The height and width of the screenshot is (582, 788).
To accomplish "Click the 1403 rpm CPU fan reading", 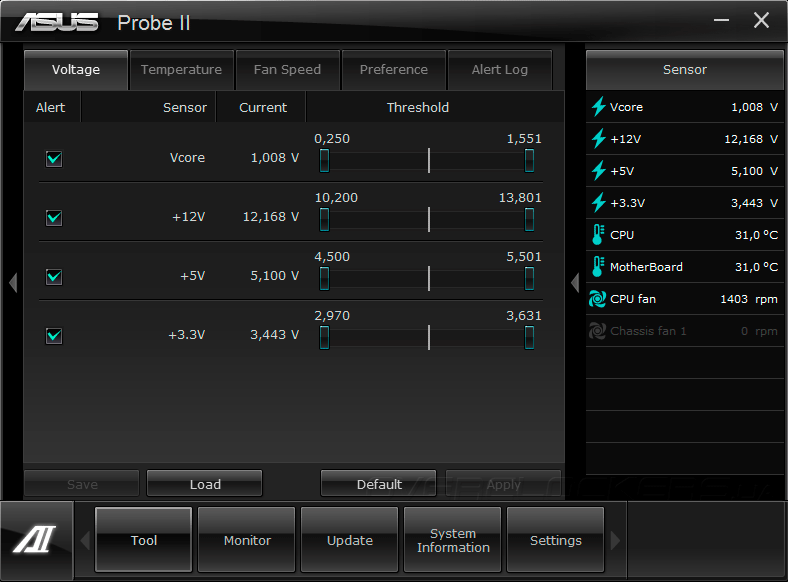I will [749, 299].
